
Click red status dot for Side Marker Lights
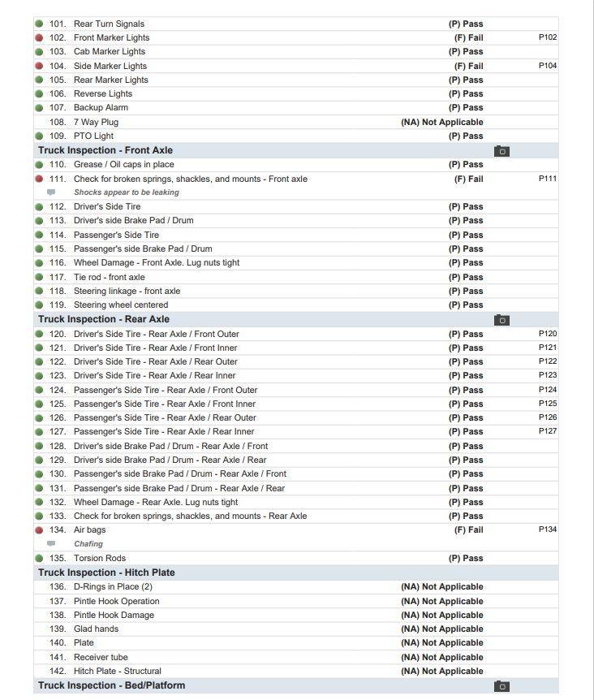39,66
